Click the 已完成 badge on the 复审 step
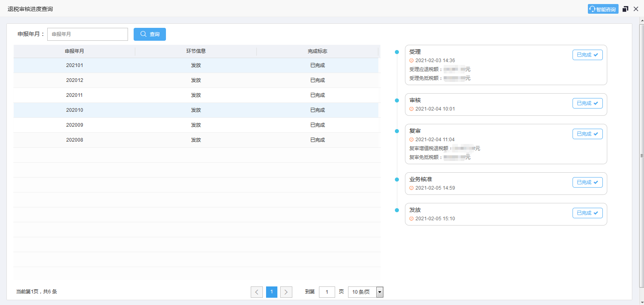 coord(587,134)
